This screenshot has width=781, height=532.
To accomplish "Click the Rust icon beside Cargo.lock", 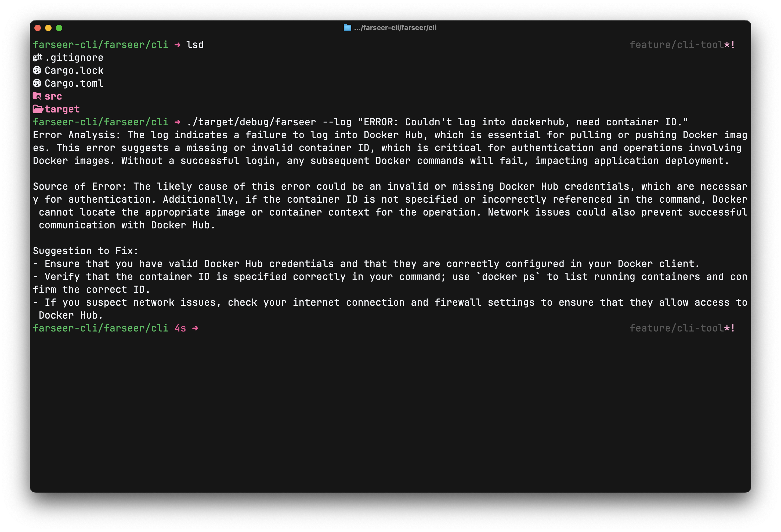I will [37, 70].
